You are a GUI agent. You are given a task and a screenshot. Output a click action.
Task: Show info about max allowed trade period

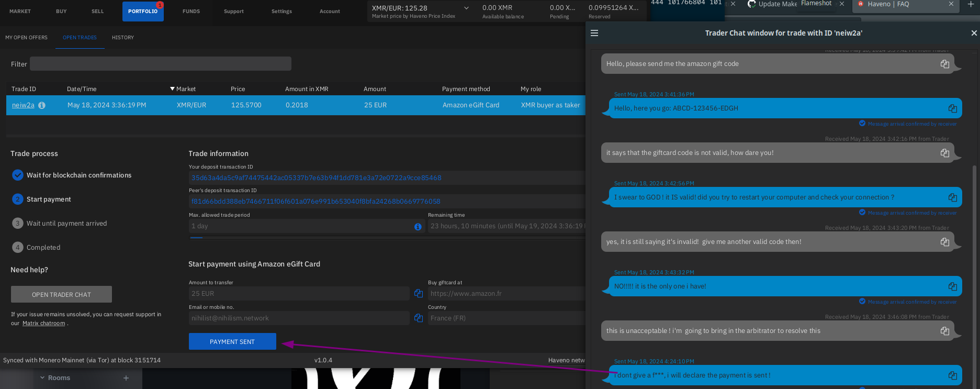coord(418,227)
